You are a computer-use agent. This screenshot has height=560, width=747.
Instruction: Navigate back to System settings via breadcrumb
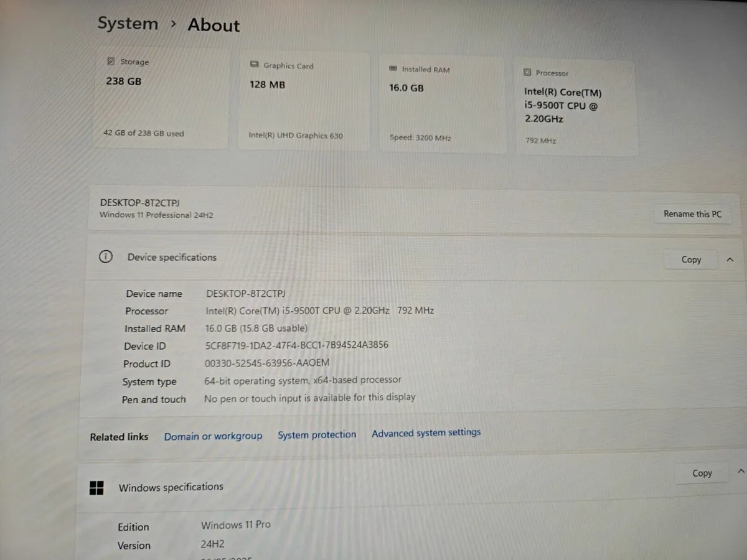128,23
